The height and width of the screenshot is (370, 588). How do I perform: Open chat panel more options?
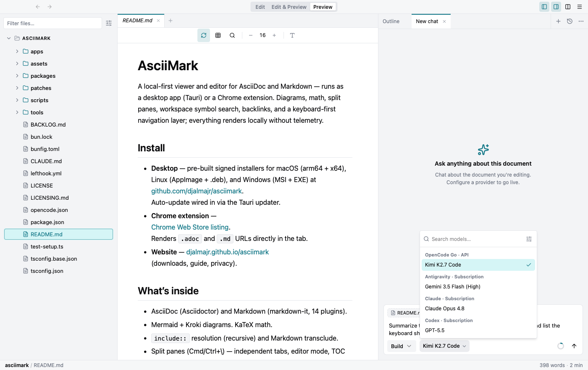(581, 21)
